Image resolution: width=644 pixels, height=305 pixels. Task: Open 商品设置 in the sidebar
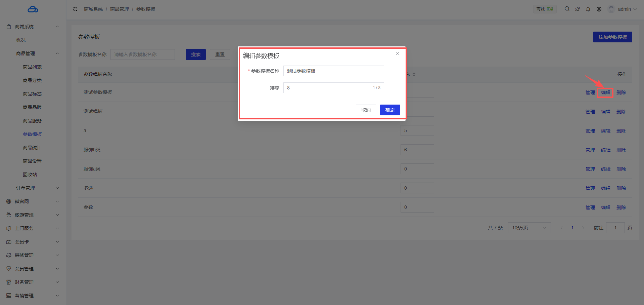[x=32, y=161]
